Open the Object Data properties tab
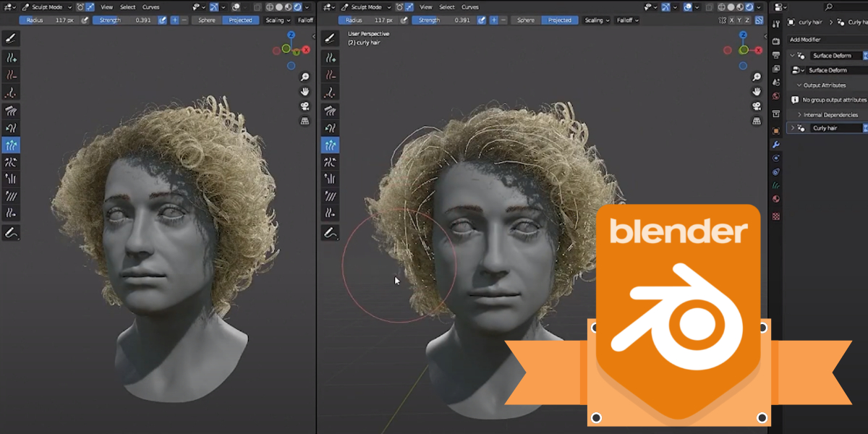This screenshot has height=434, width=868. (776, 184)
